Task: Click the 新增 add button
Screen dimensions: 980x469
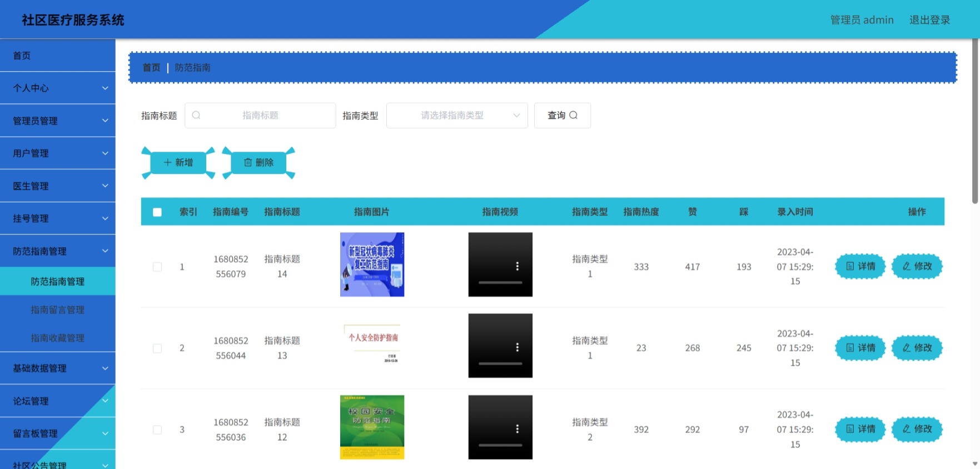Action: point(178,162)
